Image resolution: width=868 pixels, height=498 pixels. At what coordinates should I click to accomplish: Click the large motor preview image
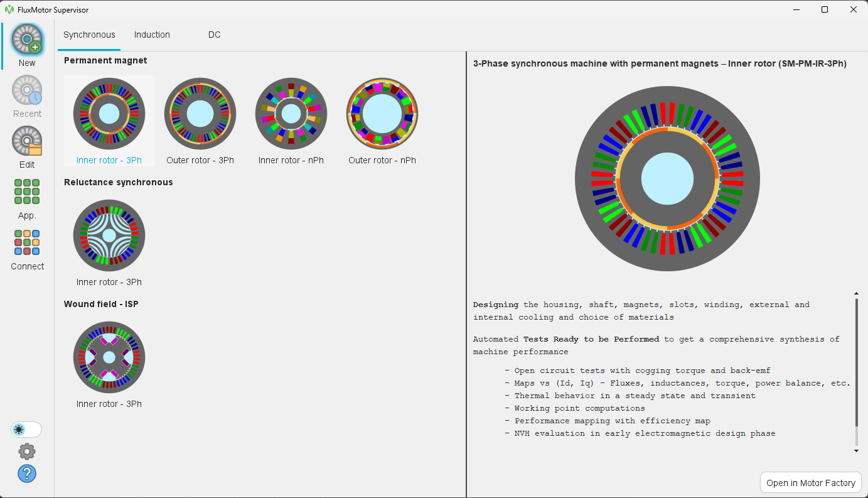click(667, 178)
